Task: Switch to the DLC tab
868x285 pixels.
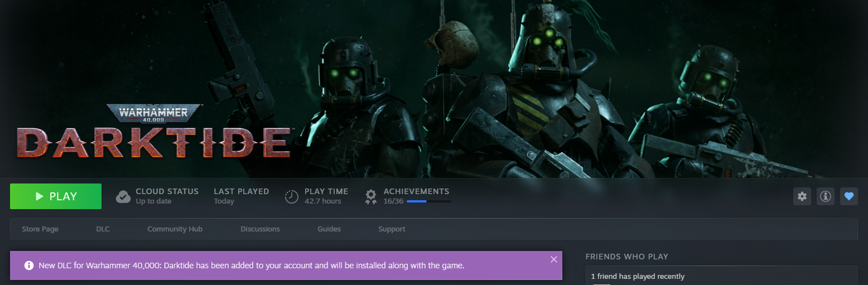Action: 103,229
